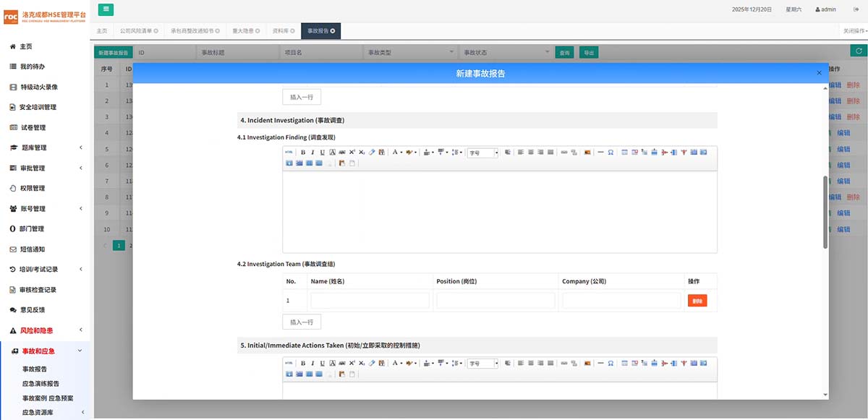The width and height of the screenshot is (868, 420).
Task: Click superscript icon in Investigation Finding editor
Action: point(352,153)
